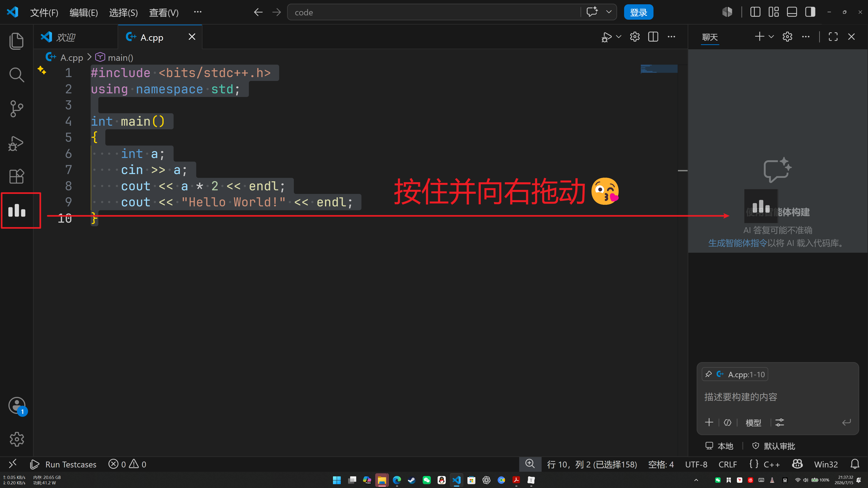The image size is (868, 488).
Task: Toggle the bottom panel layout button
Action: (x=792, y=12)
